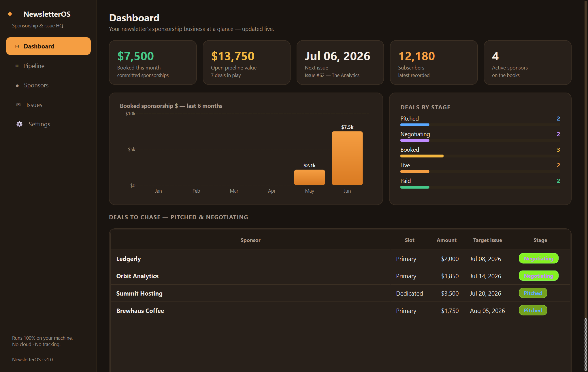The image size is (588, 372).
Task: Click the $1,850 amount for Orbit Analytics
Action: pos(450,276)
